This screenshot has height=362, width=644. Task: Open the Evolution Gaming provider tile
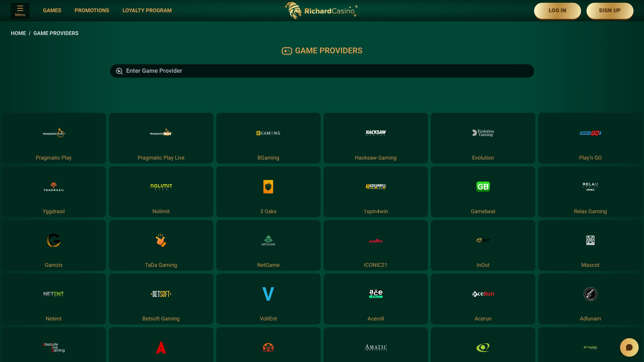[x=483, y=138]
